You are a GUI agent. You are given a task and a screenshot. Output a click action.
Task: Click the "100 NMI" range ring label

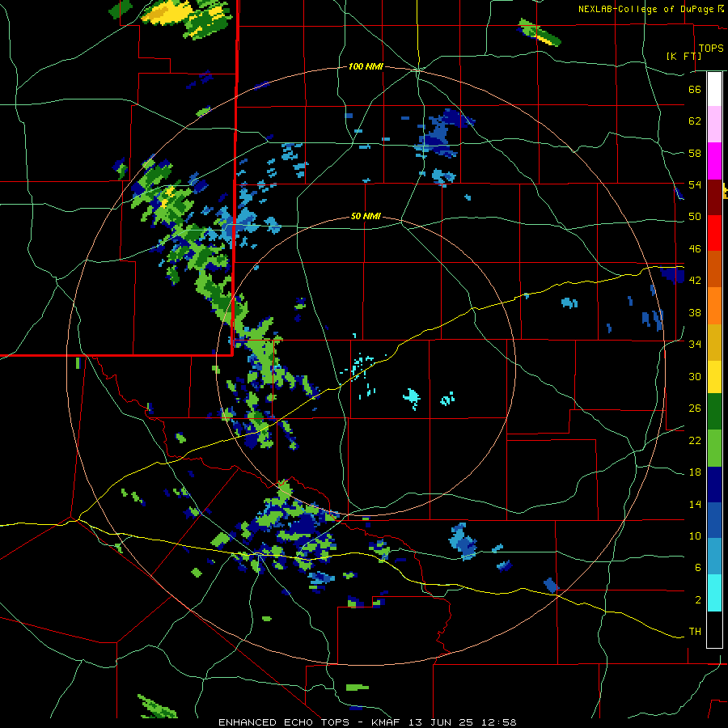pos(366,67)
